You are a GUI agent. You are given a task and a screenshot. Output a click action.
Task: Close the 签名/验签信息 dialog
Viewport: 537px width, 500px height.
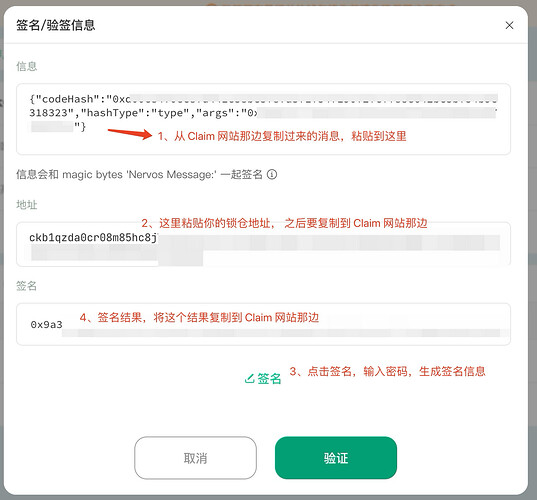tap(509, 25)
